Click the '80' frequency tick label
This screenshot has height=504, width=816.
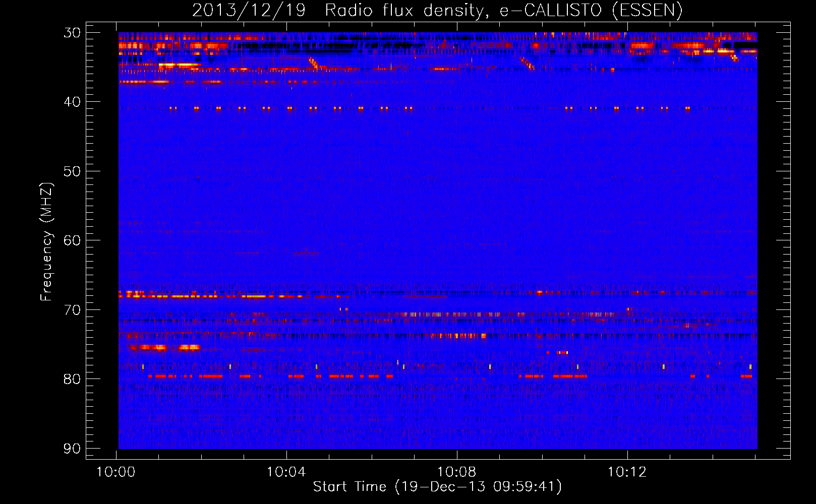click(72, 379)
